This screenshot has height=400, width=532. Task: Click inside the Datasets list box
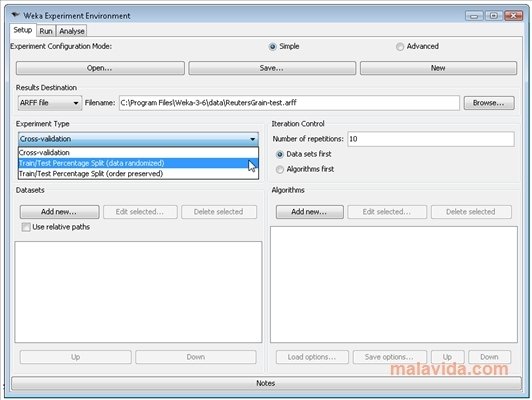pyautogui.click(x=138, y=292)
